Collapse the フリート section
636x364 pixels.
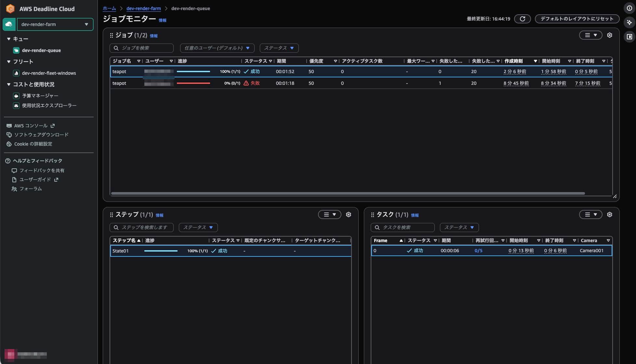click(x=9, y=62)
